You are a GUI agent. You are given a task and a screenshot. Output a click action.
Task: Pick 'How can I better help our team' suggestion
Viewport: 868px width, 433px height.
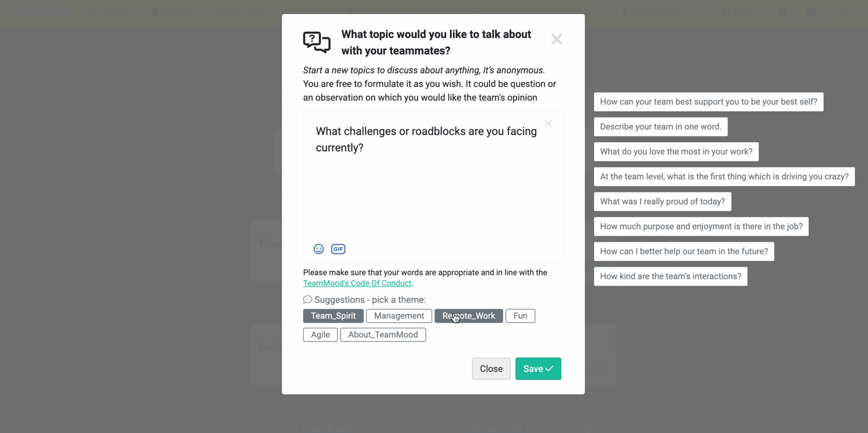tap(684, 252)
